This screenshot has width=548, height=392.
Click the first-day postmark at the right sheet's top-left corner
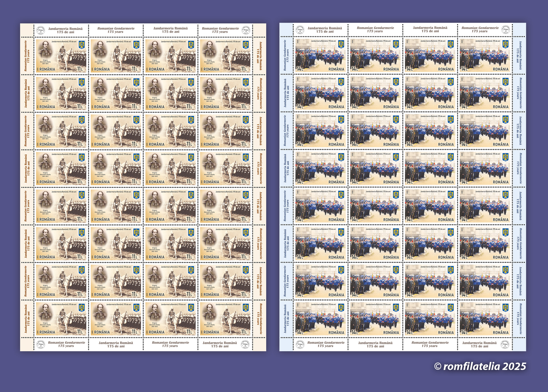coord(300,30)
